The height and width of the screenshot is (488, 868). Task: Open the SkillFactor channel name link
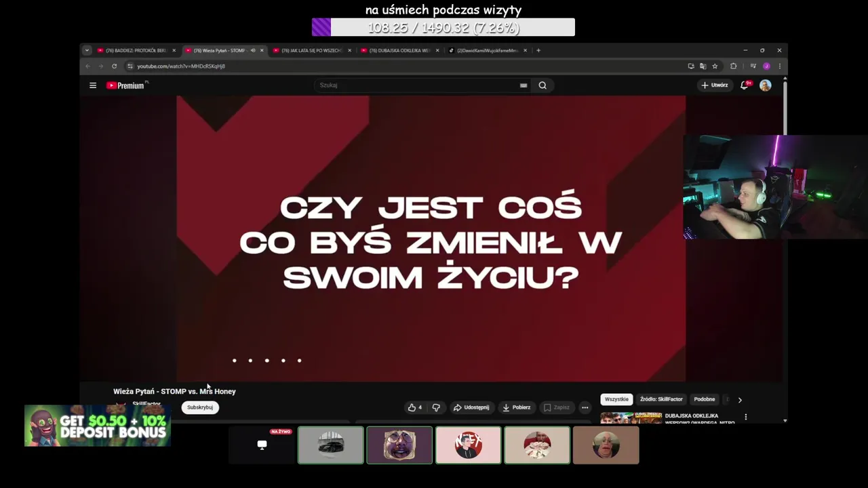click(146, 404)
